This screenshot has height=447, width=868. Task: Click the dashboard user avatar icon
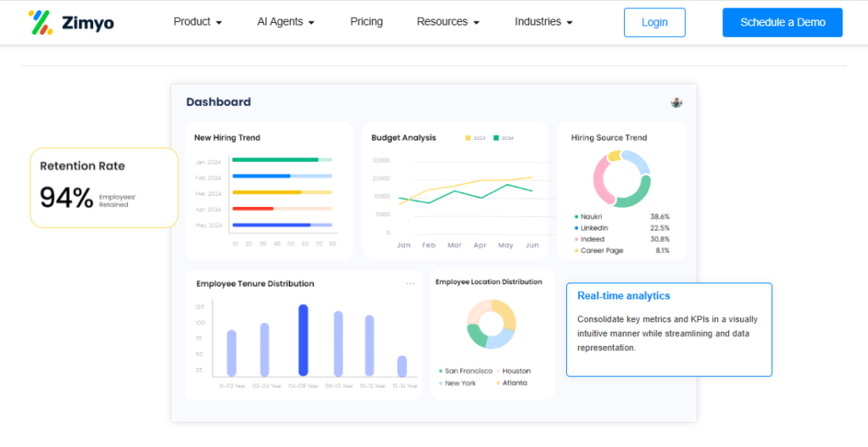(x=676, y=103)
